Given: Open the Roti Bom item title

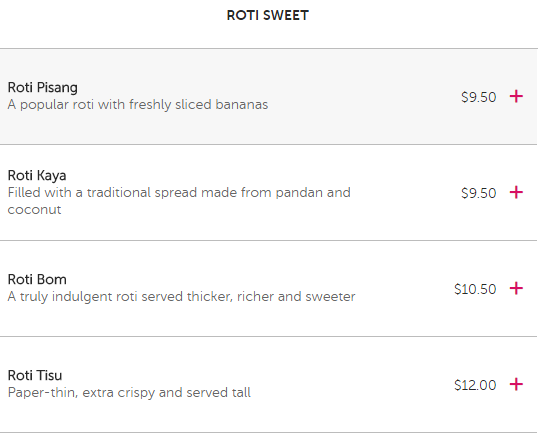Looking at the screenshot, I should click(x=37, y=279).
